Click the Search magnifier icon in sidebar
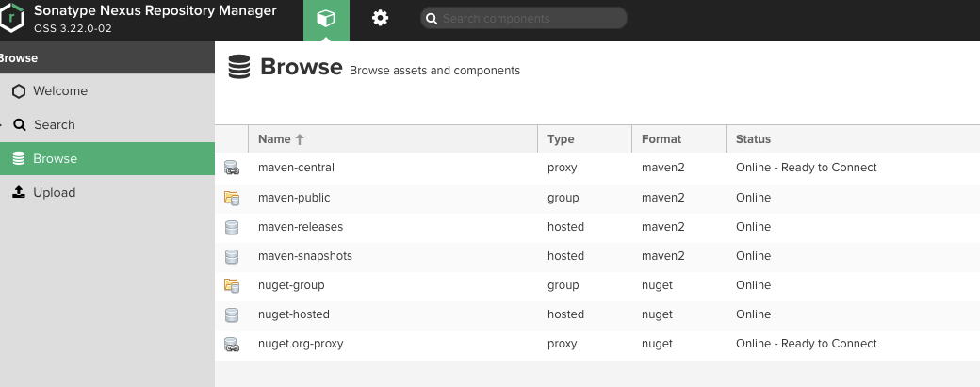Image resolution: width=980 pixels, height=387 pixels. click(x=20, y=125)
